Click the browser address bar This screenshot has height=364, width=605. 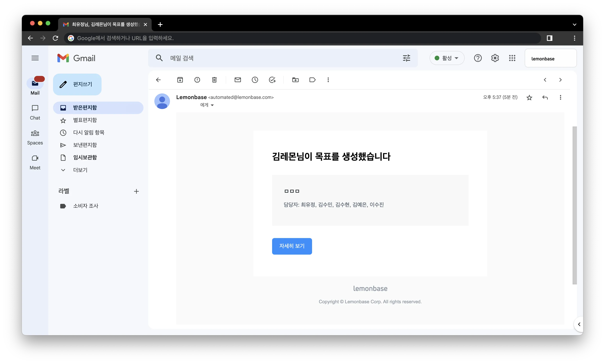(302, 38)
